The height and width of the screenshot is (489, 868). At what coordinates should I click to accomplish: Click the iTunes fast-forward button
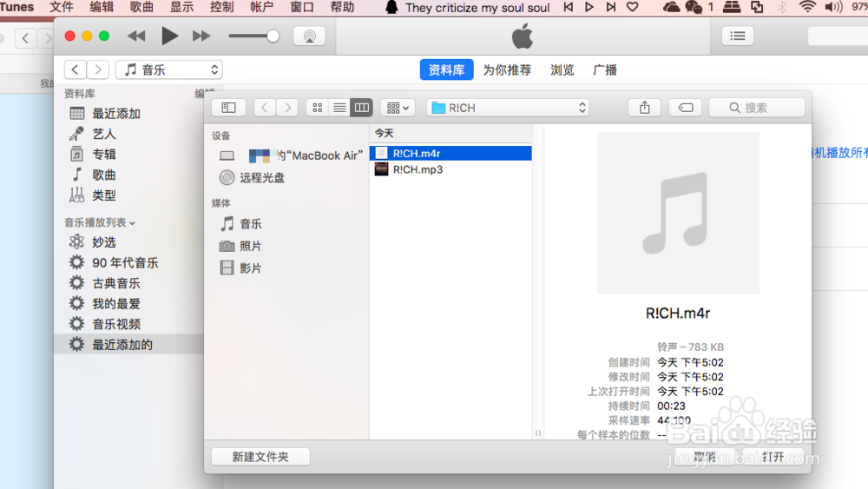coord(201,36)
